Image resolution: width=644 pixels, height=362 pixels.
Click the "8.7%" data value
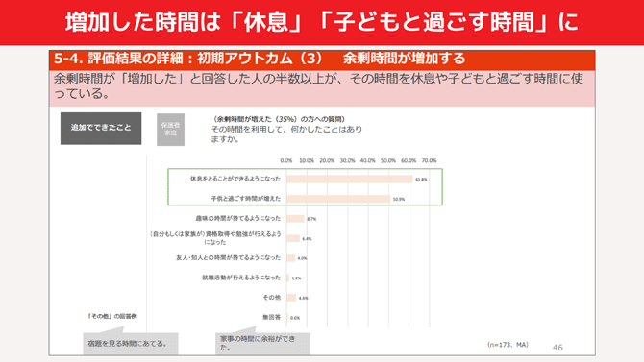(x=311, y=219)
